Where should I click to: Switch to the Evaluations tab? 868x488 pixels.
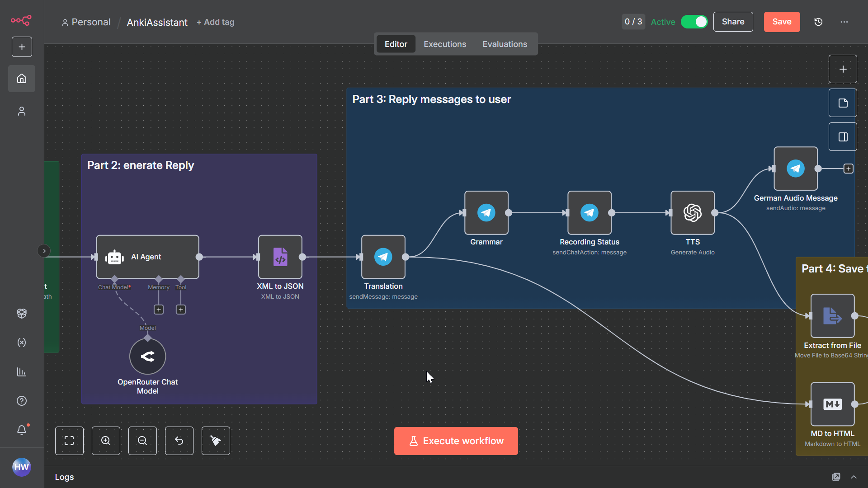pos(505,44)
